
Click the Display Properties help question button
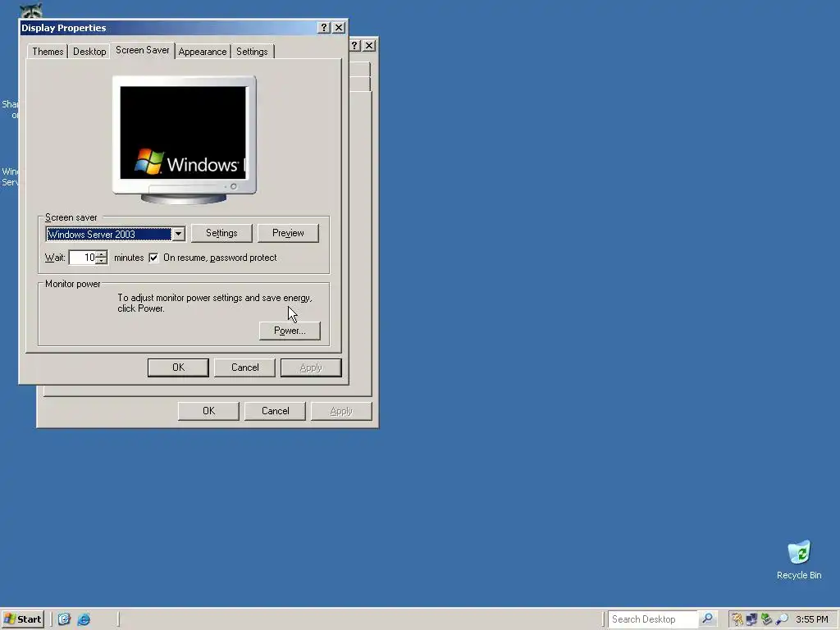[x=323, y=27]
